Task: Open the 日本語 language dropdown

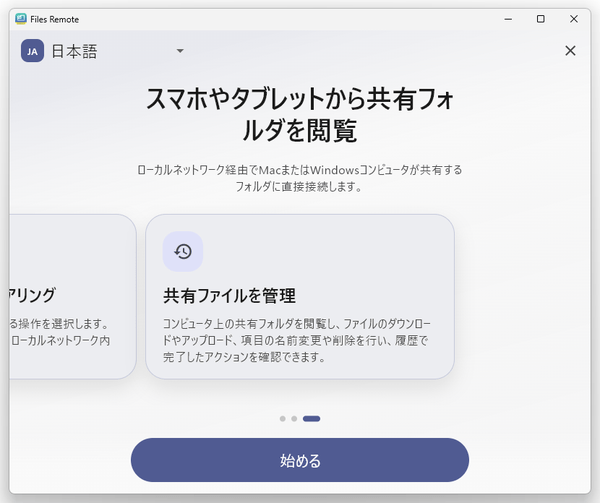Action: point(103,51)
